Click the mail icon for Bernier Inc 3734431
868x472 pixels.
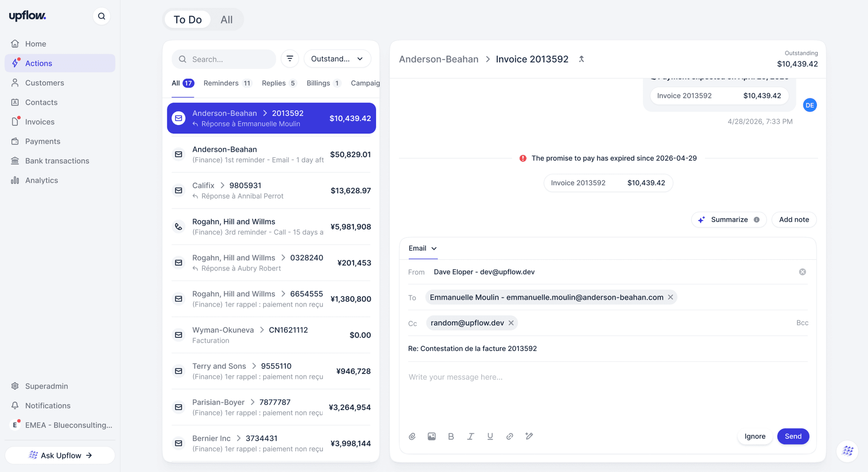(179, 444)
